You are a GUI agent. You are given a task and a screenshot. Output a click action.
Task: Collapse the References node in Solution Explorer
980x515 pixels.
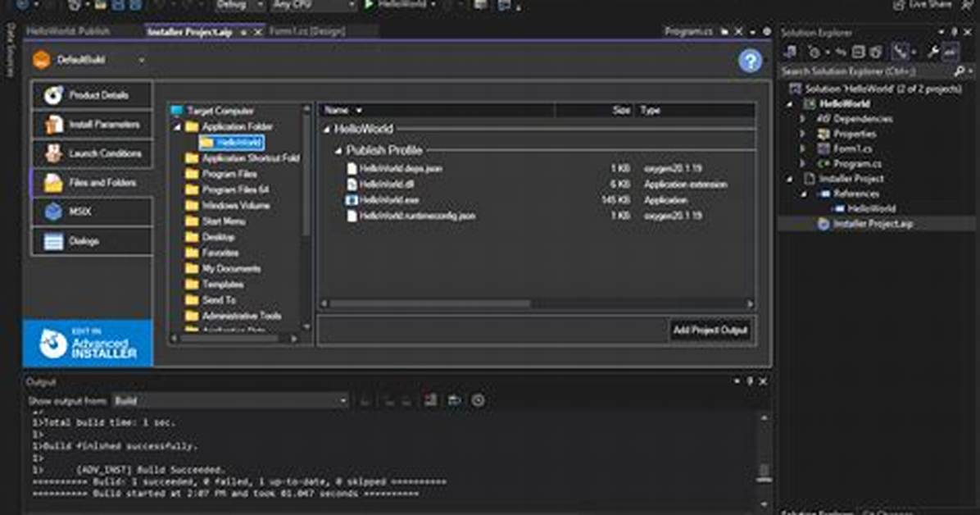pyautogui.click(x=805, y=194)
